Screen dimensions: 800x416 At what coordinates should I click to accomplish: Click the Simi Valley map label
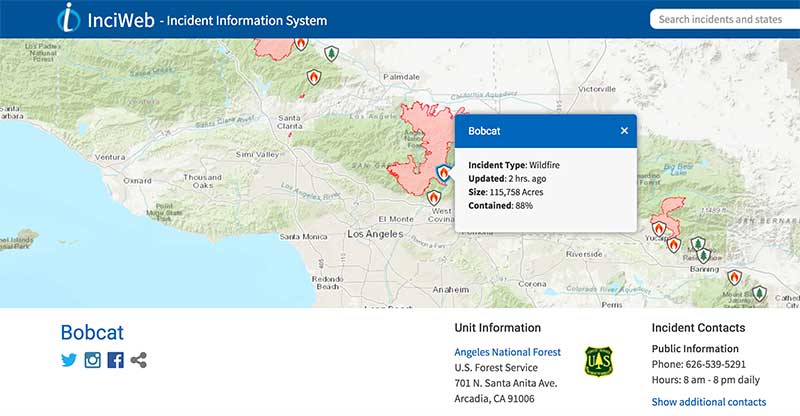(257, 154)
